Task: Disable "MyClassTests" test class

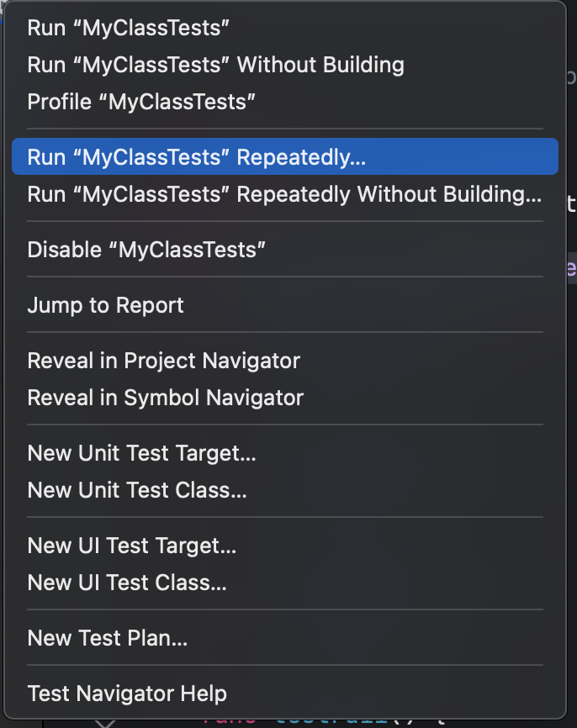Action: point(146,250)
